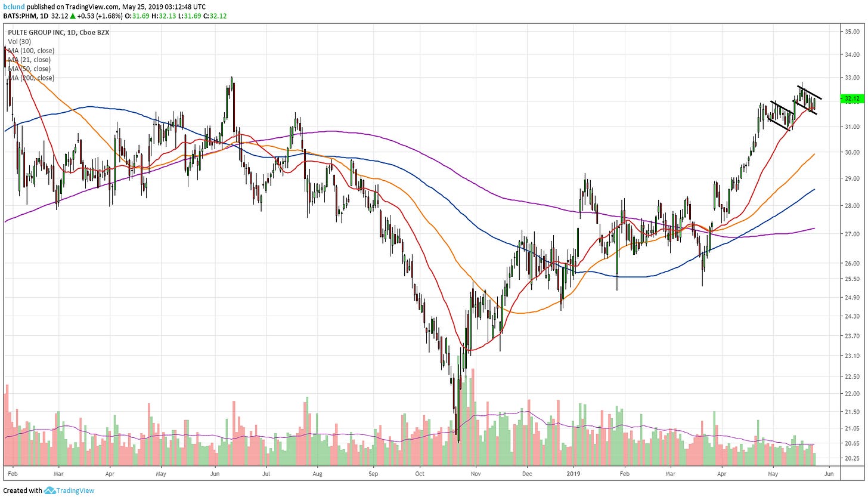Click the Dec label on time axis
Image resolution: width=868 pixels, height=500 pixels.
click(526, 473)
